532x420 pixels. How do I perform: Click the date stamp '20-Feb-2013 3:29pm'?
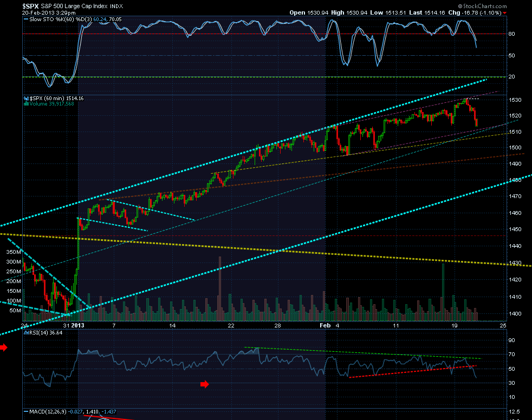click(x=49, y=13)
